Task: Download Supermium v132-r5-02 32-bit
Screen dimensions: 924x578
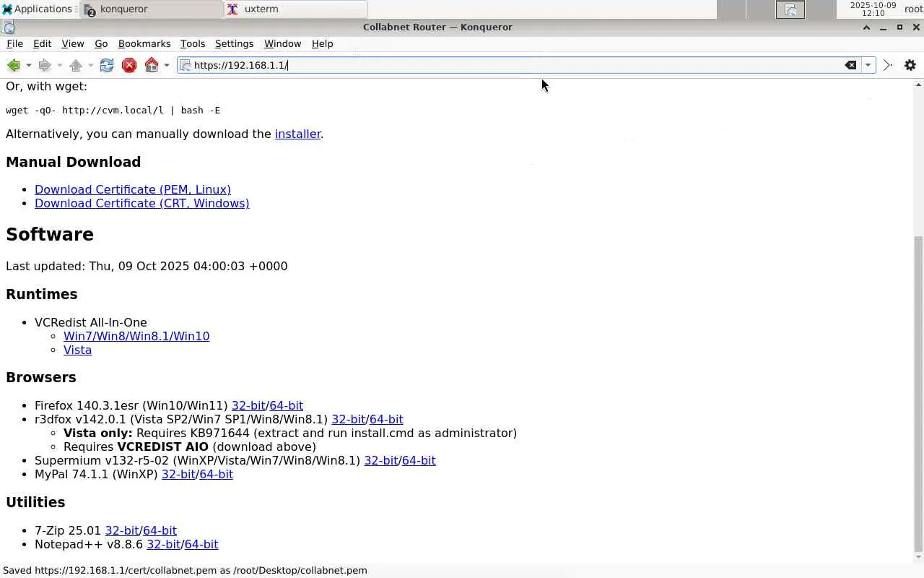Action: tap(381, 460)
